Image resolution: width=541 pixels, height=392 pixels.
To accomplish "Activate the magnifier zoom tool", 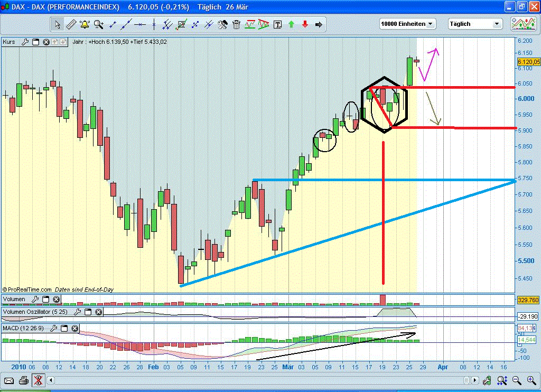I will (99, 24).
